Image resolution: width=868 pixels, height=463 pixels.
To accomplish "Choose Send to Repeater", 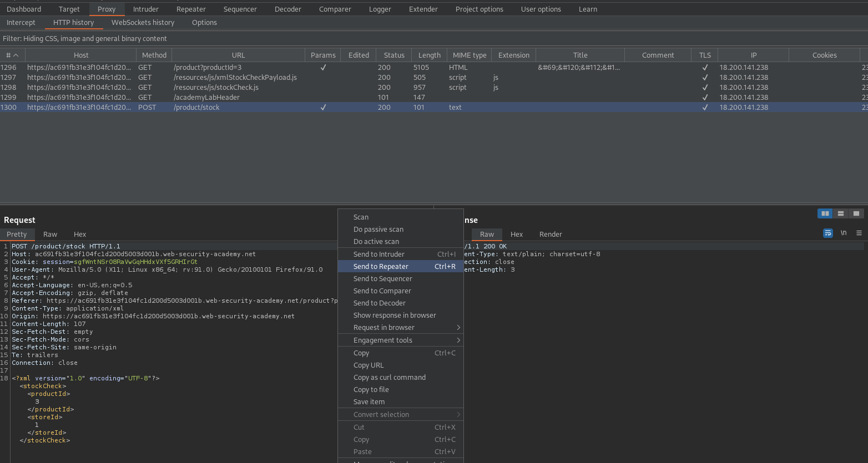I will [401, 267].
